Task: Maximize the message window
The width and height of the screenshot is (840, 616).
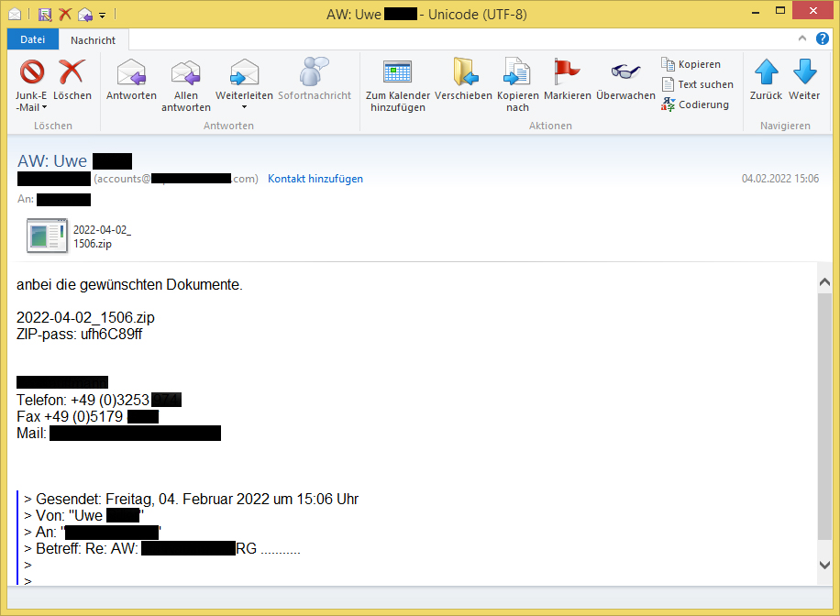Action: coord(780,11)
